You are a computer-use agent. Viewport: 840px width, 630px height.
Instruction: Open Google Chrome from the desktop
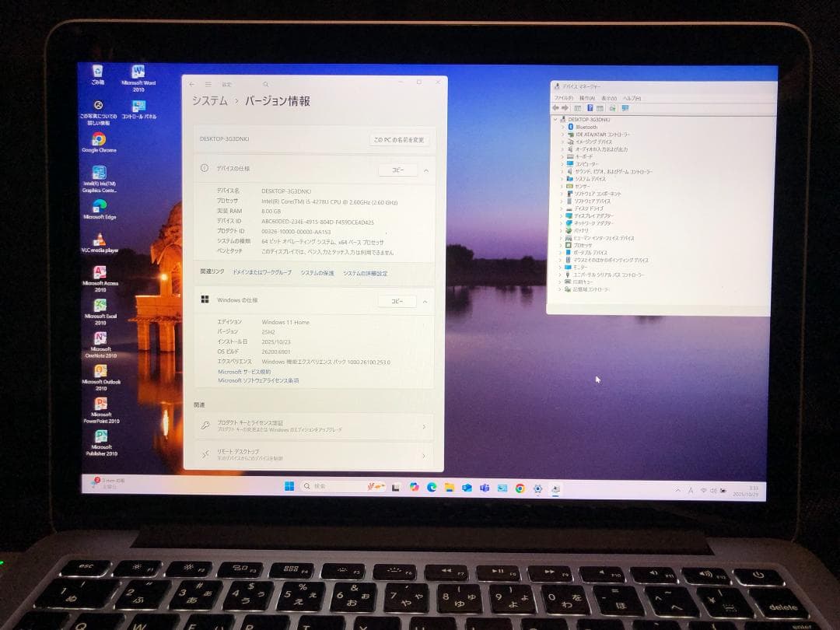(97, 140)
